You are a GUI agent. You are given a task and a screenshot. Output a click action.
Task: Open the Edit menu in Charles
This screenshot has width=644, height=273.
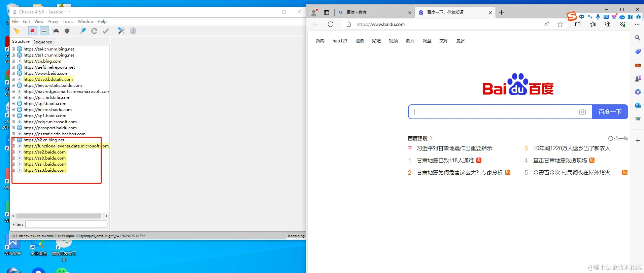coord(26,21)
